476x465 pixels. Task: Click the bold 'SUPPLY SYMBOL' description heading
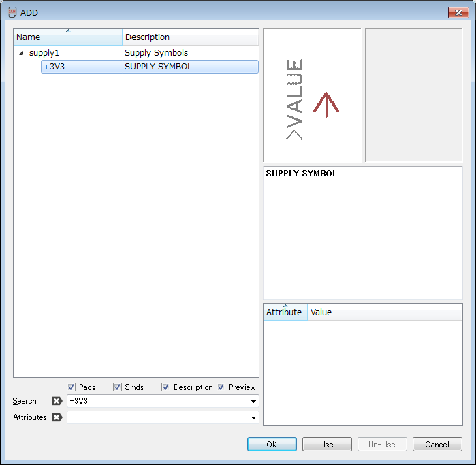(301, 174)
